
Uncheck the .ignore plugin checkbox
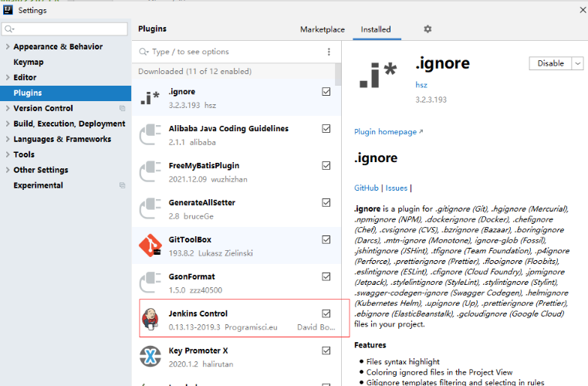click(326, 92)
